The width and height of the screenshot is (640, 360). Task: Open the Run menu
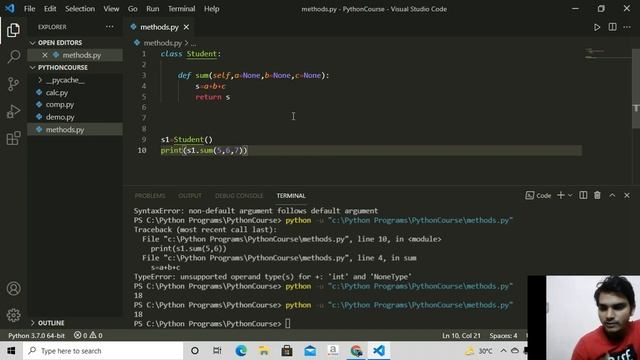pos(153,9)
